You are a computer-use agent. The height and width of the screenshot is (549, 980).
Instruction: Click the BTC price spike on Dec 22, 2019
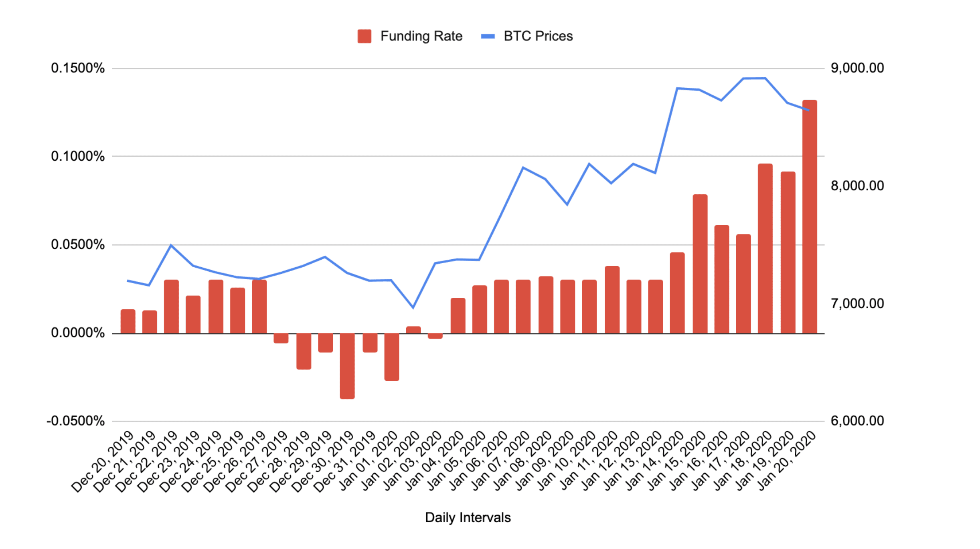coord(171,245)
